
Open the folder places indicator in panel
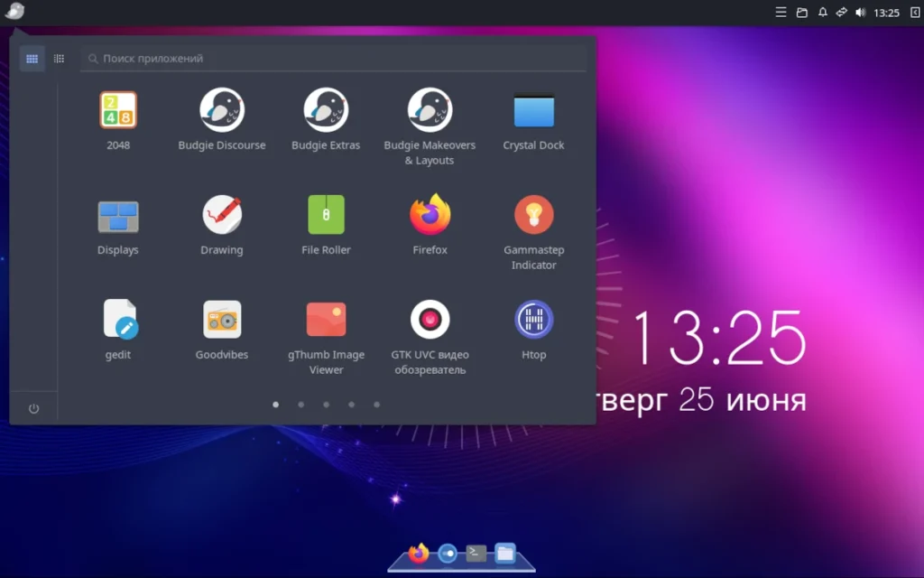pyautogui.click(x=802, y=13)
